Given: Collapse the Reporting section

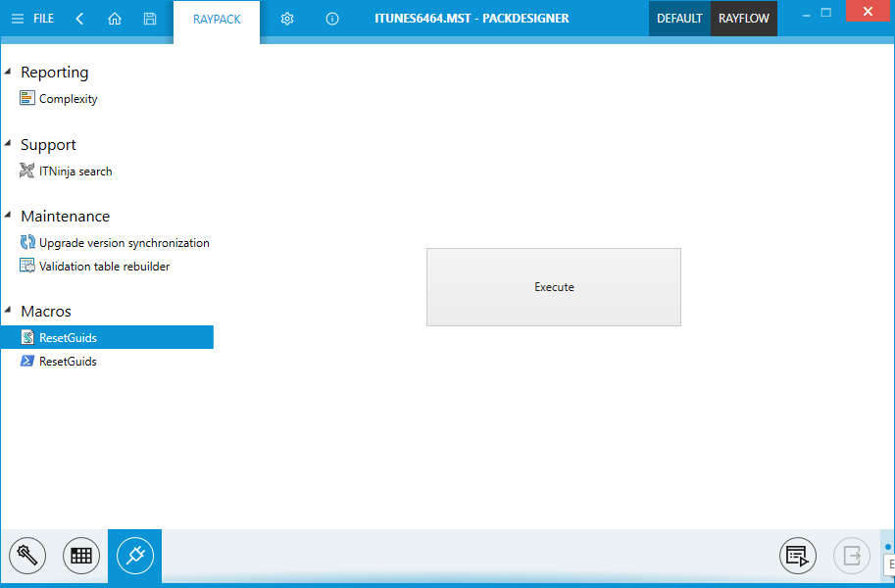Looking at the screenshot, I should (x=9, y=72).
